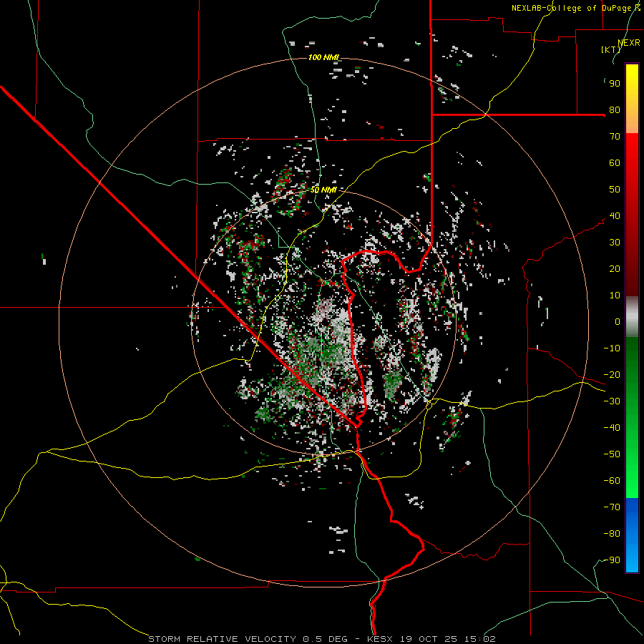Select the -10 scale label

(x=612, y=348)
